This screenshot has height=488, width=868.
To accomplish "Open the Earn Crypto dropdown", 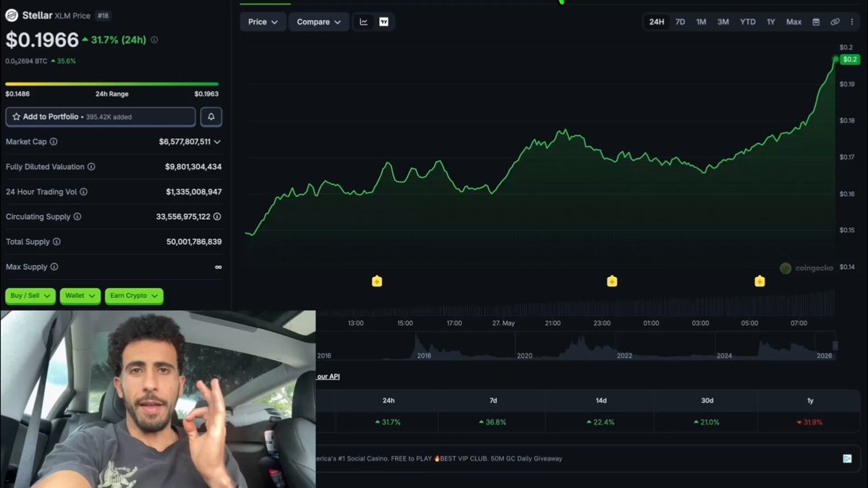I will [x=134, y=296].
